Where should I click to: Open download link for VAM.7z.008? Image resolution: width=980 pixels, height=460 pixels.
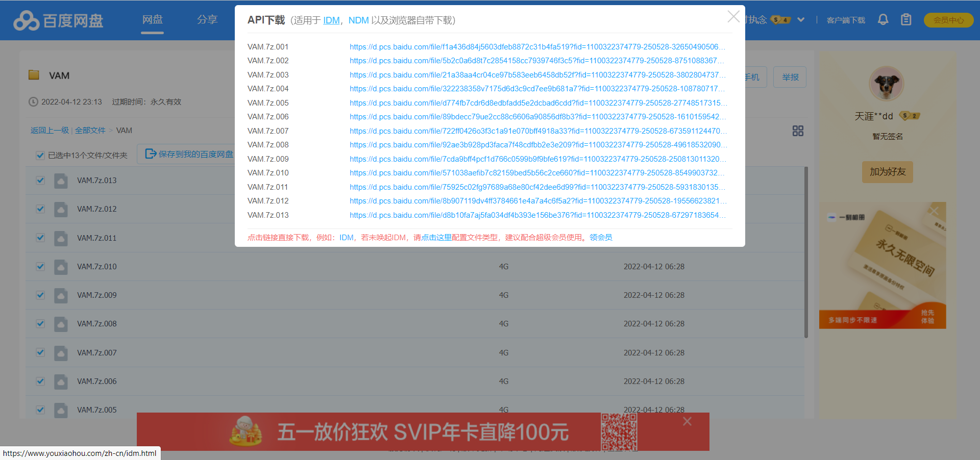[538, 145]
